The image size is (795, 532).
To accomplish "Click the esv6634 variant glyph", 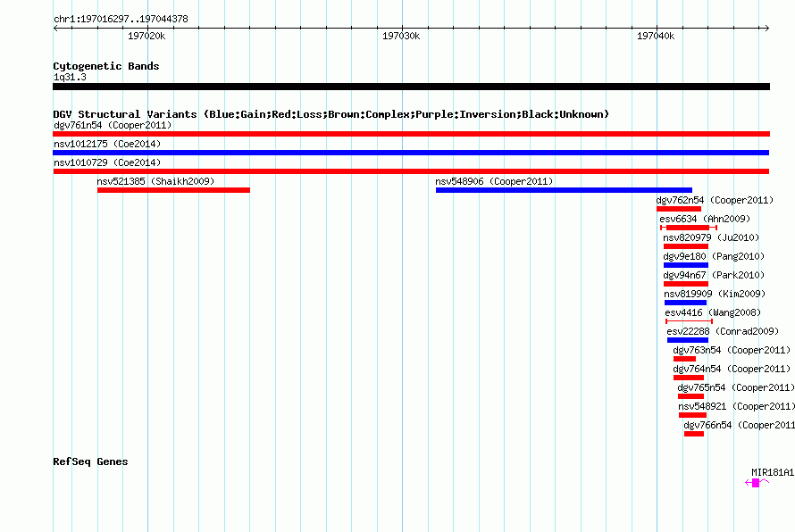I will 689,228.
